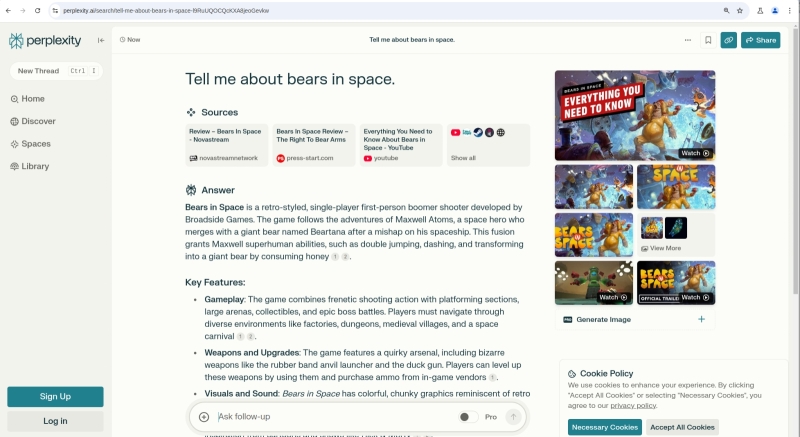Open browser labs flask icon

coord(760,10)
